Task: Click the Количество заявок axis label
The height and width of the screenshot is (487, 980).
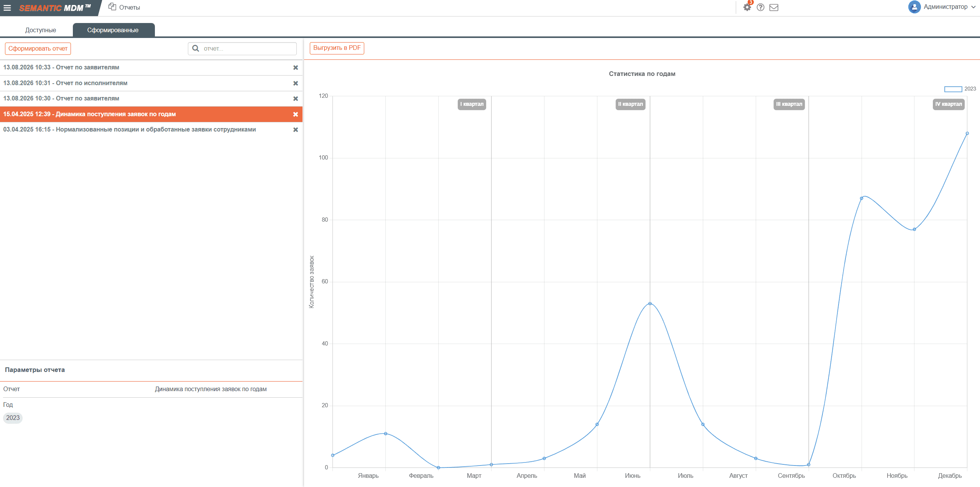Action: (312, 282)
